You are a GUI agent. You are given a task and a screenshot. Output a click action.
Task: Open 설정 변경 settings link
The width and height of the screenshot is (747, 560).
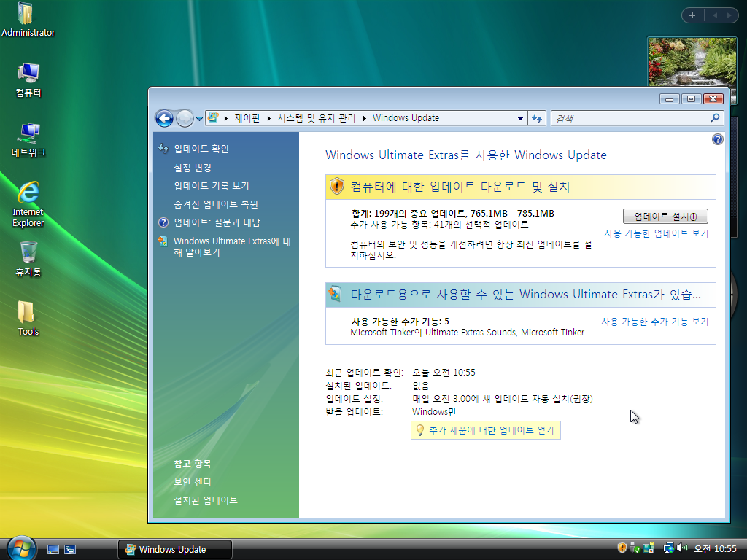click(x=193, y=168)
